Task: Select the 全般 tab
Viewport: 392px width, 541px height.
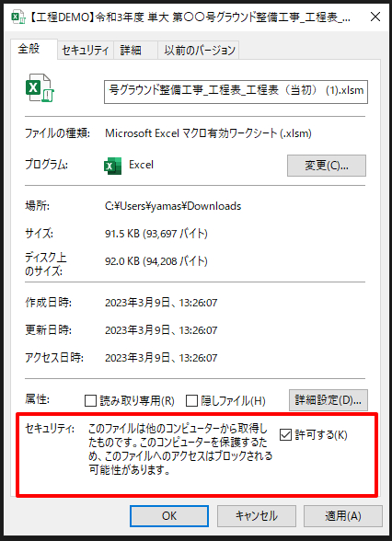Action: tap(29, 49)
